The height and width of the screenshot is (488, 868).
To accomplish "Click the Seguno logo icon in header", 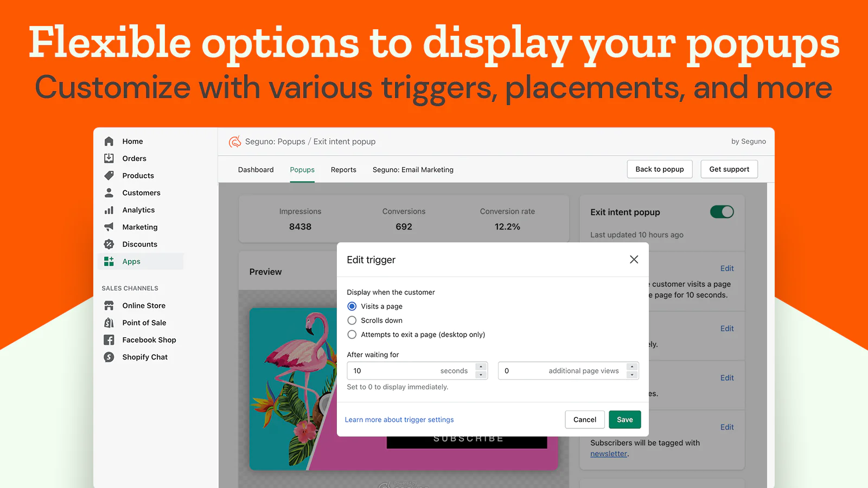I will tap(235, 142).
